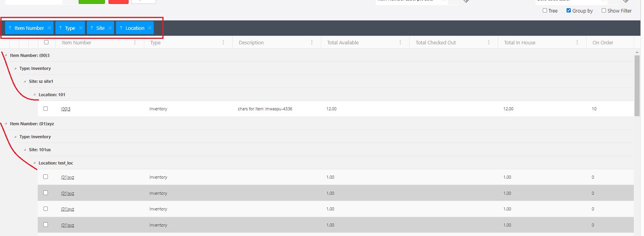Open the first (01)xyz item link
The image size is (644, 236).
[x=68, y=177]
